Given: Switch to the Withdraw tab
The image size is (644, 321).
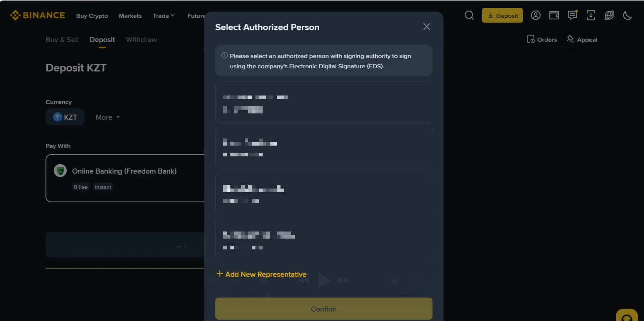Looking at the screenshot, I should click(141, 40).
